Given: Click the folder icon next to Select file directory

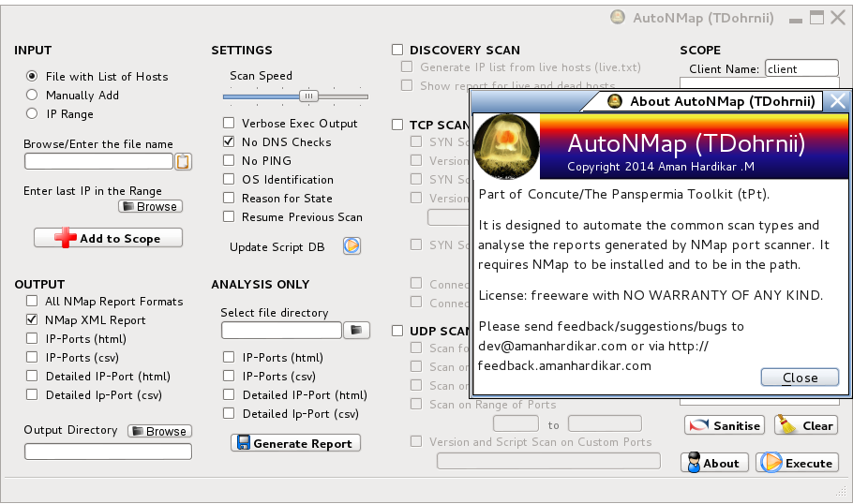Looking at the screenshot, I should coord(356,330).
